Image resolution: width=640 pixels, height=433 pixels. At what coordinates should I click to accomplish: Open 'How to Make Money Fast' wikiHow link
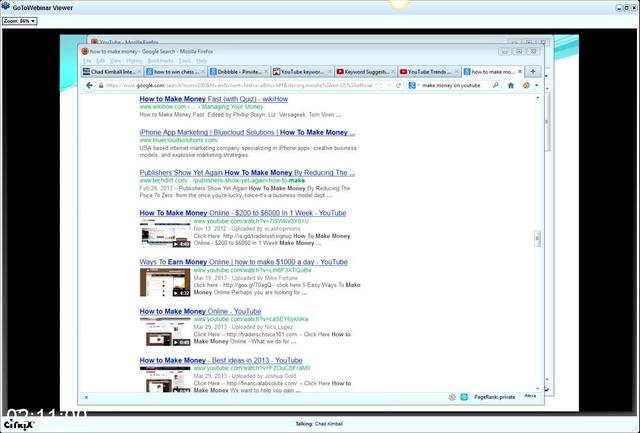213,99
